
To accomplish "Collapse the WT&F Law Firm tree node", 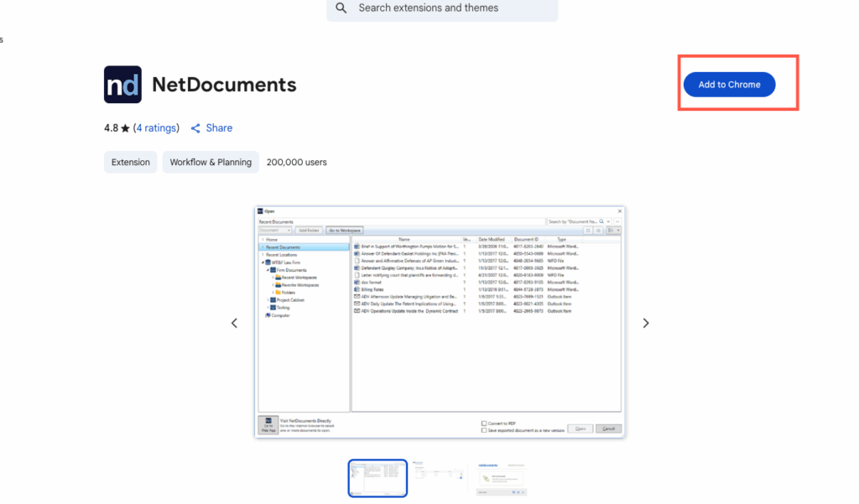I will (x=262, y=262).
